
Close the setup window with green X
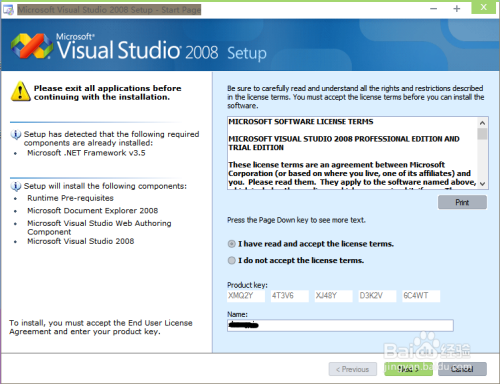pos(484,8)
